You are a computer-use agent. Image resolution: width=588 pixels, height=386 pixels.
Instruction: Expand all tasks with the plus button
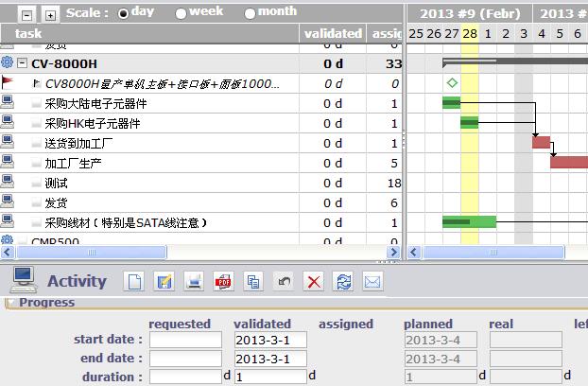click(50, 14)
